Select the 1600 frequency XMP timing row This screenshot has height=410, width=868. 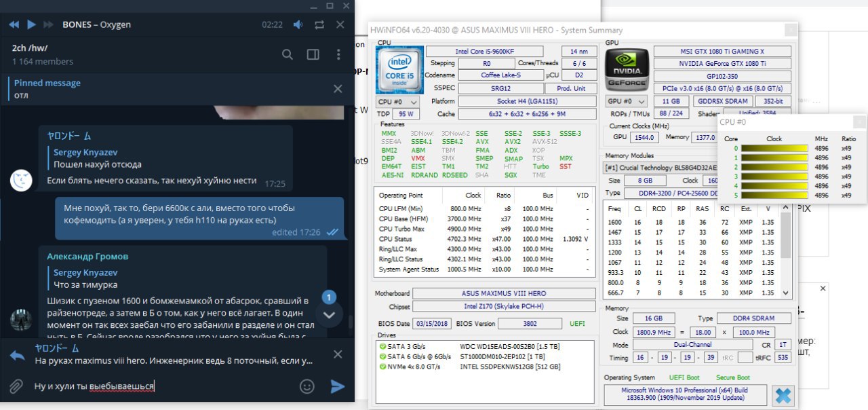(x=692, y=223)
